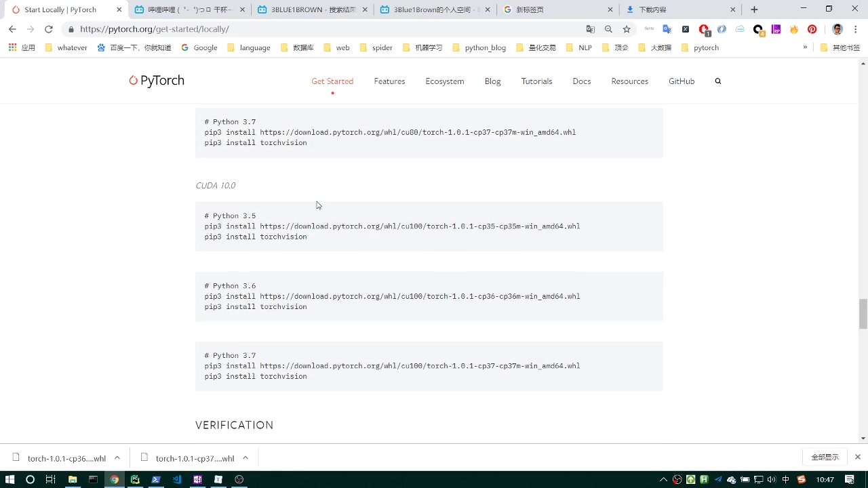Click the PyTorch logo

click(157, 81)
